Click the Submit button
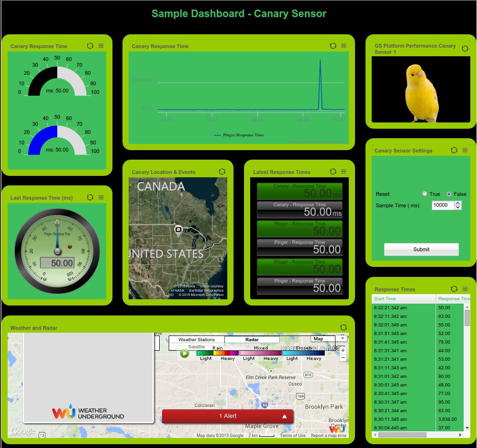 click(x=421, y=249)
